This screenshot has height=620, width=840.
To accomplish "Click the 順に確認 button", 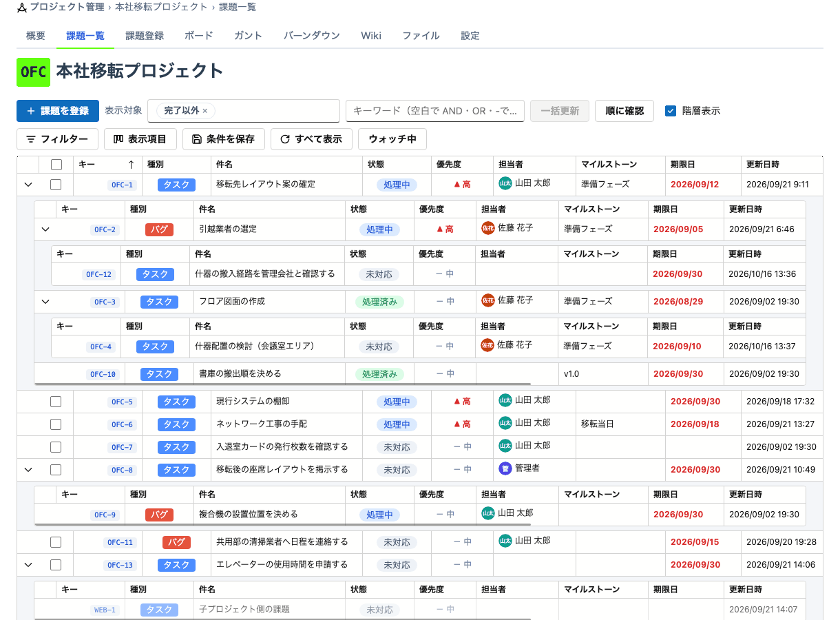I will pos(624,111).
